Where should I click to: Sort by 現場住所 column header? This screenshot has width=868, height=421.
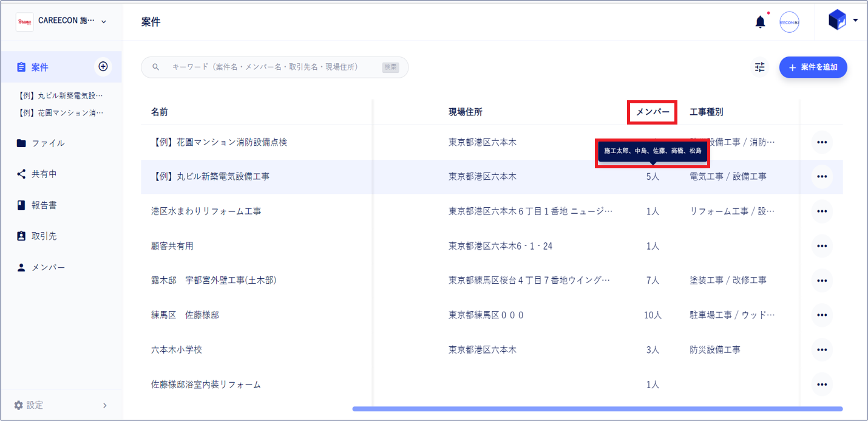(466, 112)
